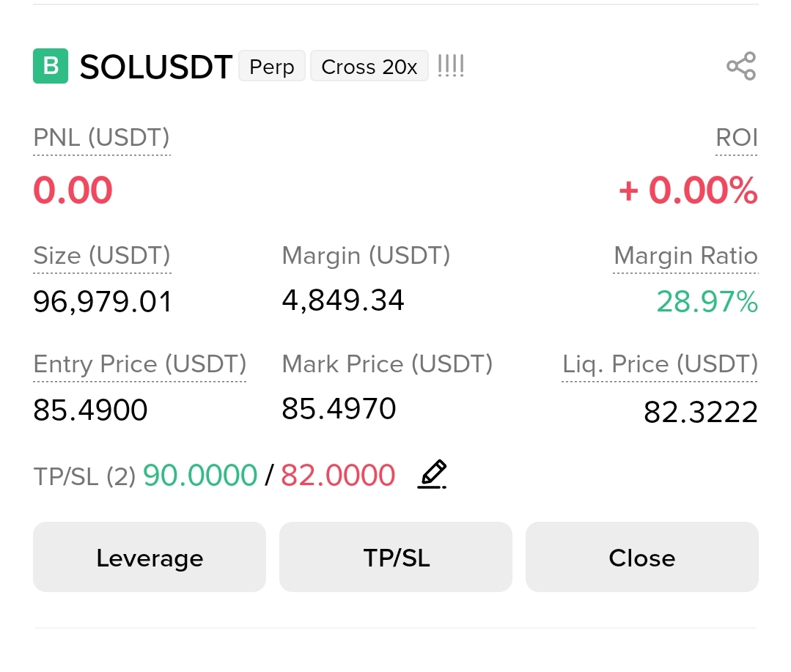Open the Leverage adjustment button
The width and height of the screenshot is (791, 672).
coord(150,557)
